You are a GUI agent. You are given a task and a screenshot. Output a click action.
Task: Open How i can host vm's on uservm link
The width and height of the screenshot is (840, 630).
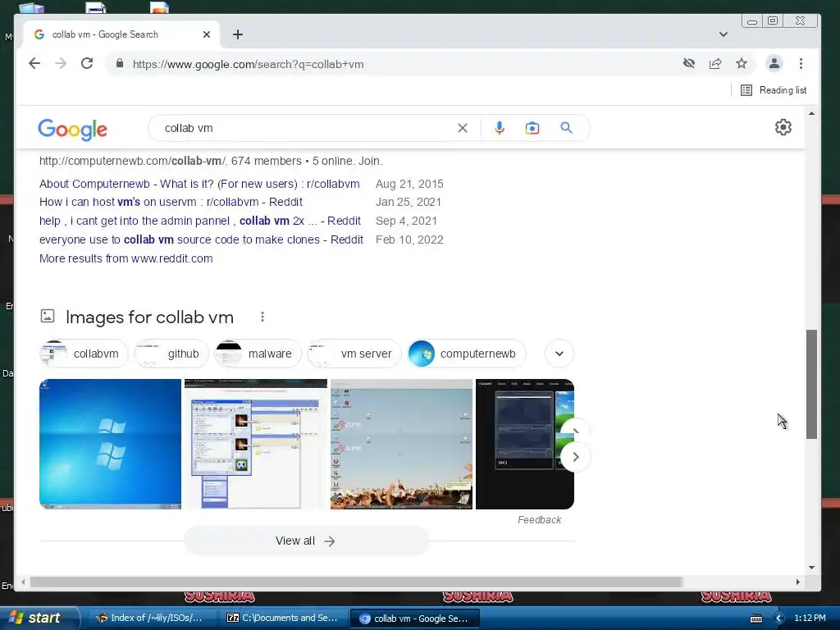point(171,202)
